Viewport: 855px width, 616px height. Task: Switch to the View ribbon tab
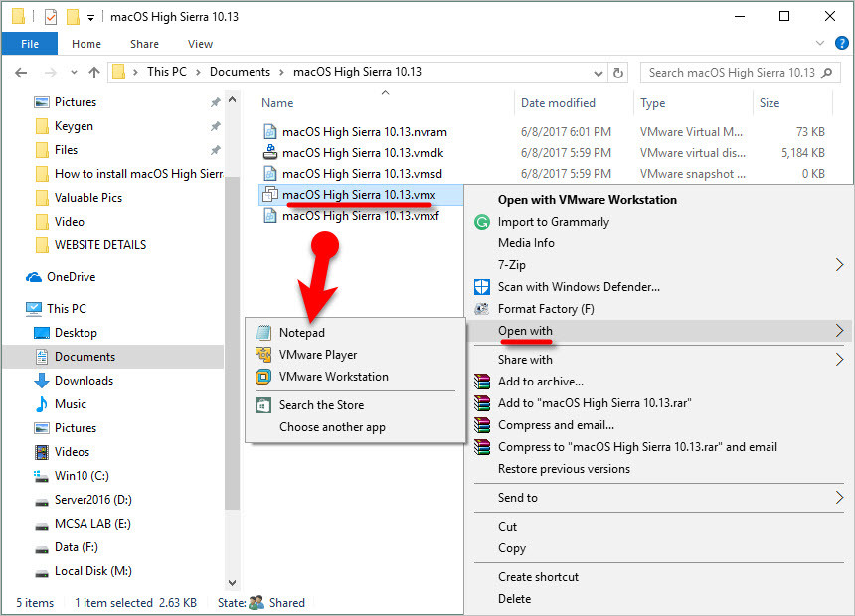click(x=200, y=44)
